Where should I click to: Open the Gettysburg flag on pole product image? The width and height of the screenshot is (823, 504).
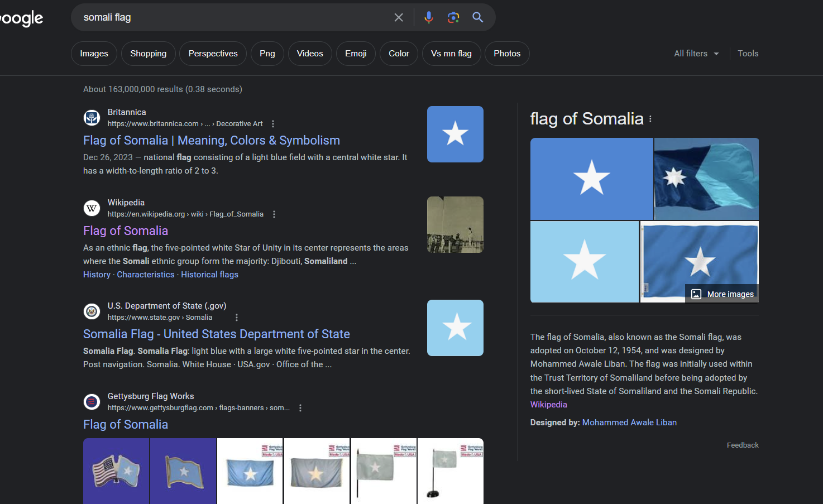(x=384, y=471)
